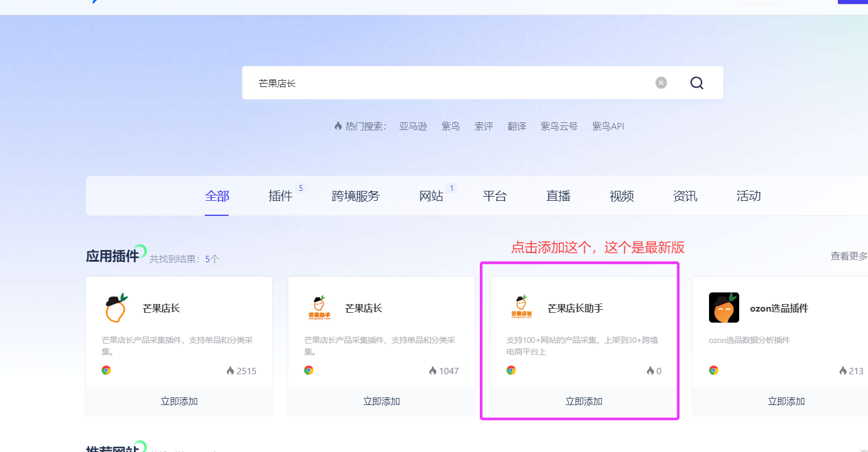Click description ozon选品数据分析插件
This screenshot has height=452, width=868.
pyautogui.click(x=750, y=340)
